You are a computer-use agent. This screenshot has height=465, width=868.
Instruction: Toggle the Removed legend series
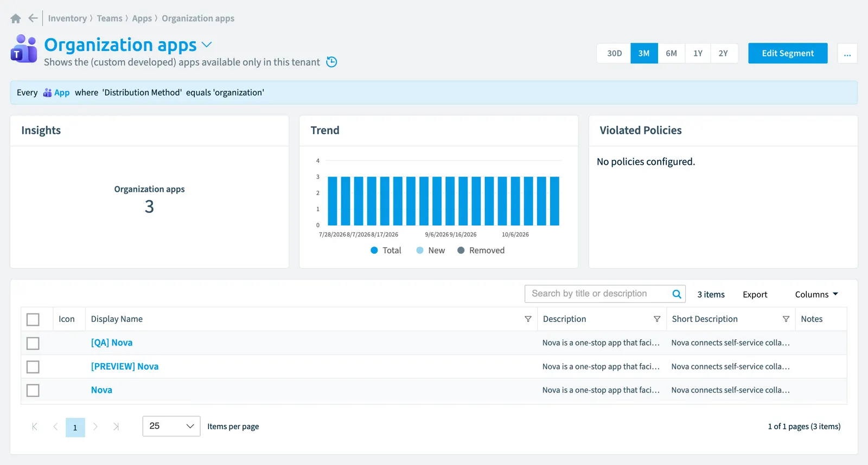pos(481,250)
